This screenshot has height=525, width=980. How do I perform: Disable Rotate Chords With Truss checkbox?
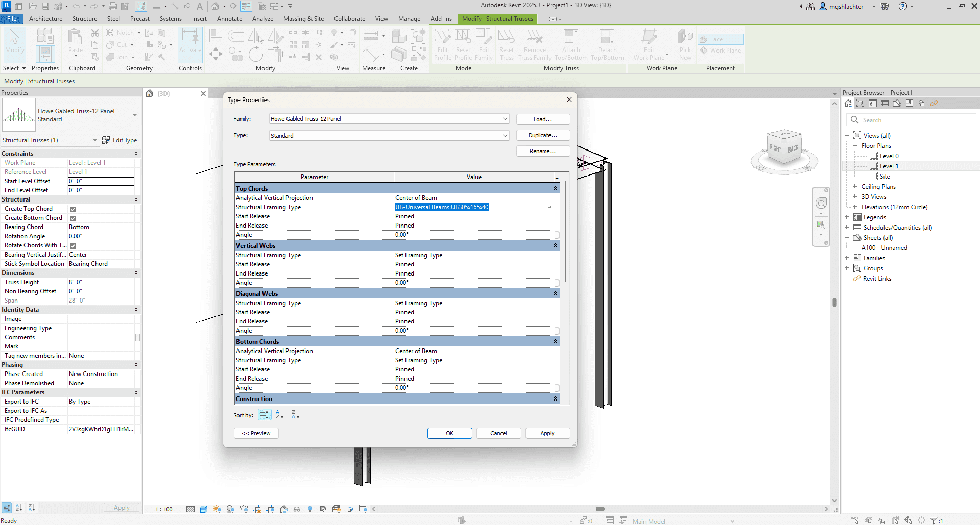click(73, 246)
